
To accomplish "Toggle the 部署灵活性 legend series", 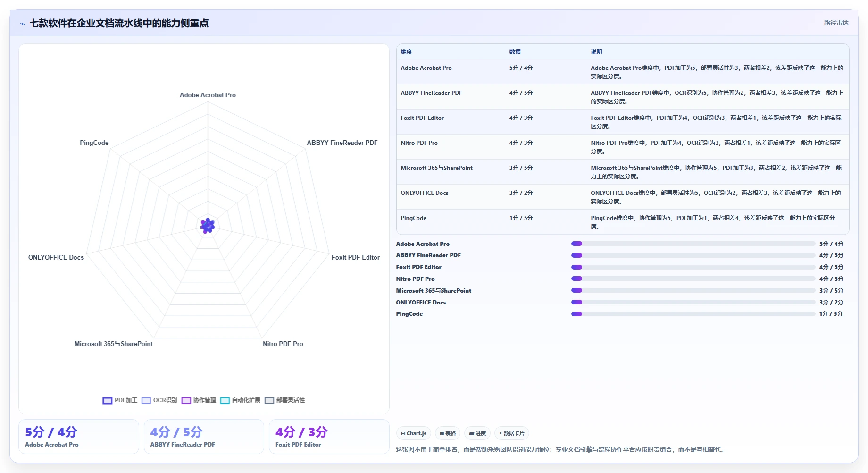I will coord(284,400).
